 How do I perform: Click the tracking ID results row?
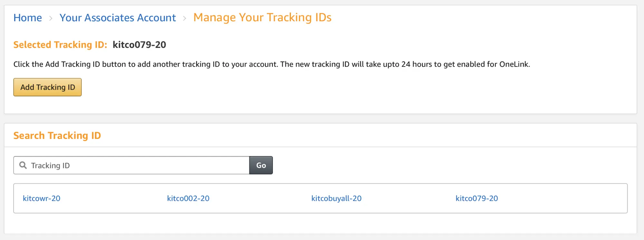pyautogui.click(x=321, y=198)
